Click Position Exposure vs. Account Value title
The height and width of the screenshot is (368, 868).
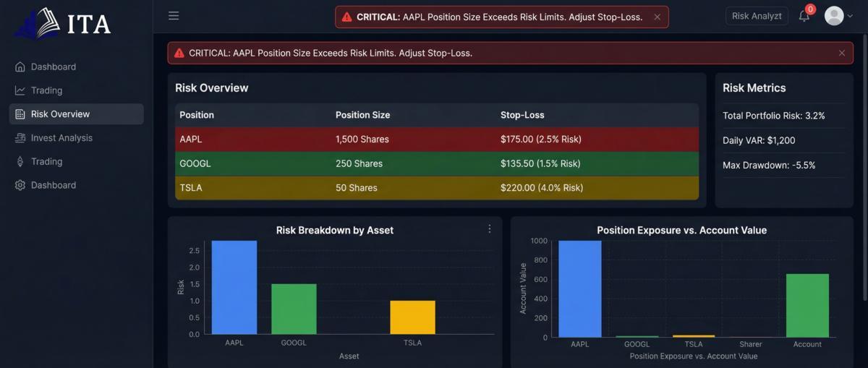pos(682,230)
